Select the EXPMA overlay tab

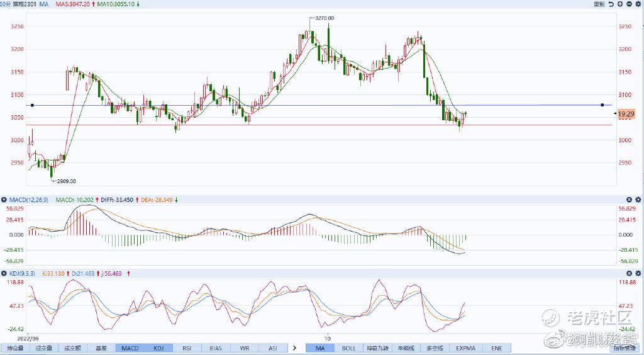(466, 348)
